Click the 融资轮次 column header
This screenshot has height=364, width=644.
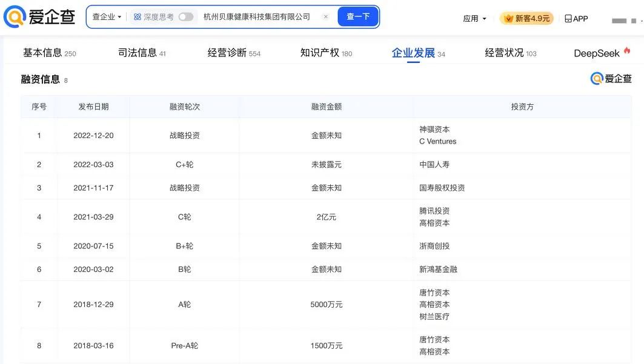click(x=184, y=107)
